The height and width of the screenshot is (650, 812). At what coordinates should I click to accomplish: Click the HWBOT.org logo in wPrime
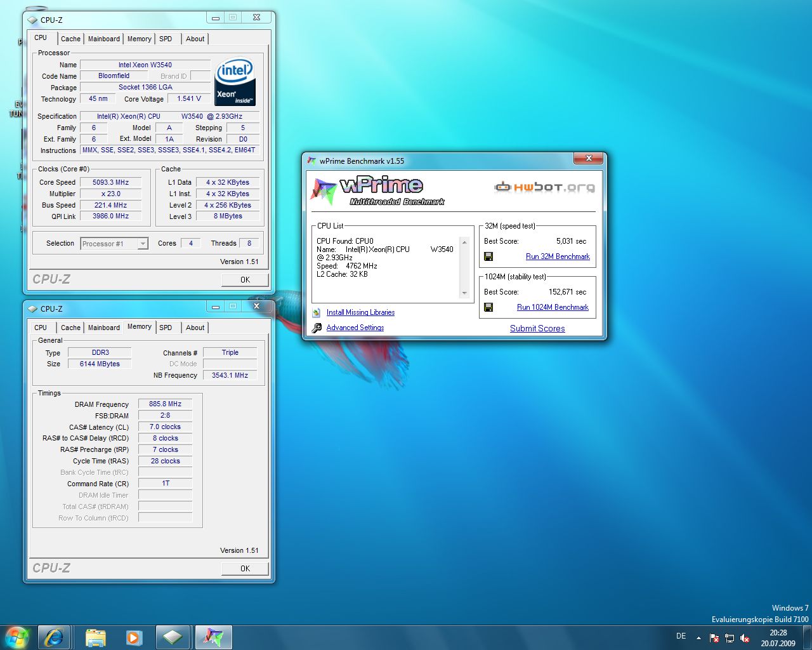coord(544,187)
